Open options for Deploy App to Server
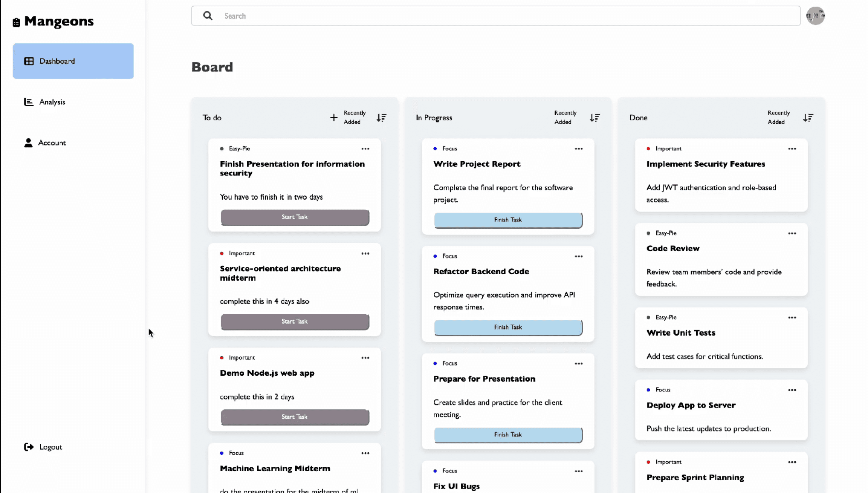Screen dimensions: 868x493 [x=792, y=390]
